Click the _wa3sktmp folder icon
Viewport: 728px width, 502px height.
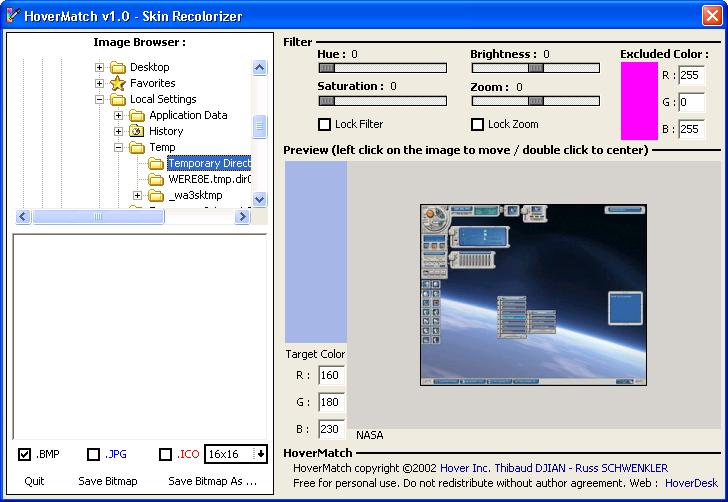pyautogui.click(x=156, y=196)
